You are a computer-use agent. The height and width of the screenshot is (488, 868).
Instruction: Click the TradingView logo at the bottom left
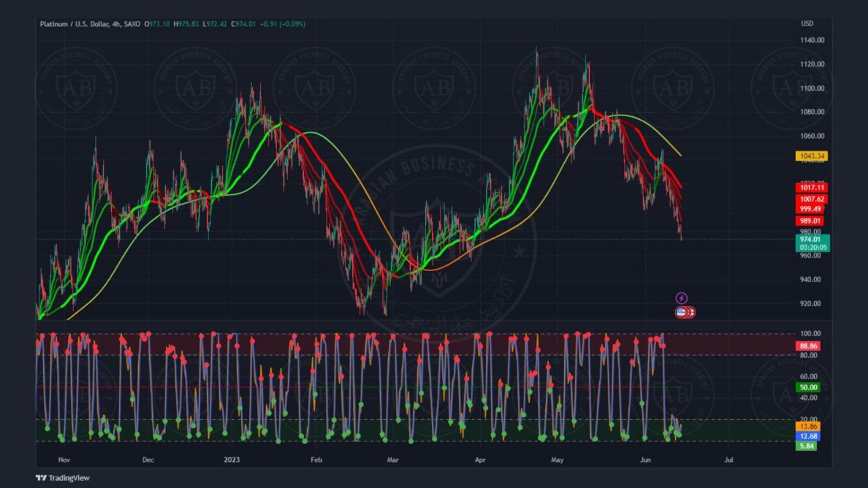[62, 478]
